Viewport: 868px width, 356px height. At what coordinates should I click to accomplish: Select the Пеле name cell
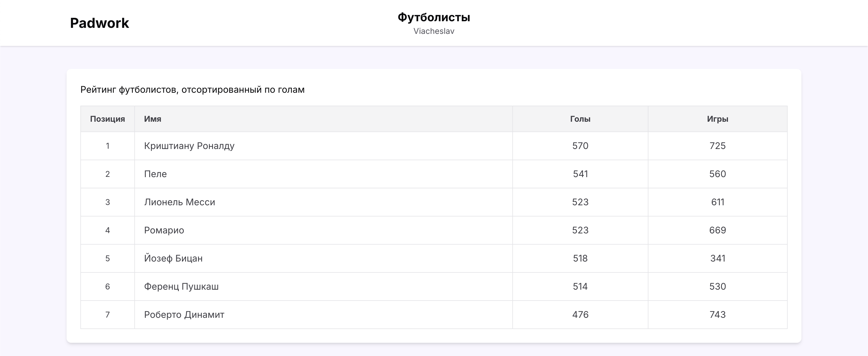click(155, 174)
